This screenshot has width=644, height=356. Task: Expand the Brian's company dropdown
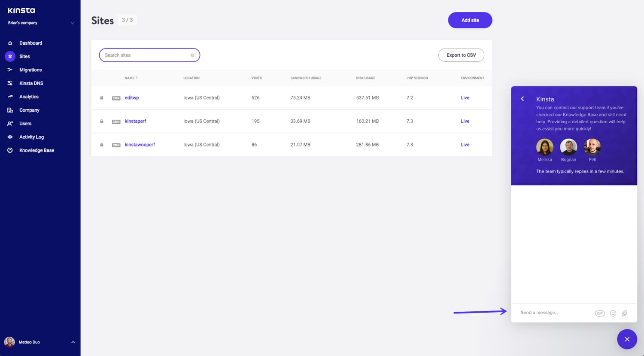pyautogui.click(x=72, y=23)
